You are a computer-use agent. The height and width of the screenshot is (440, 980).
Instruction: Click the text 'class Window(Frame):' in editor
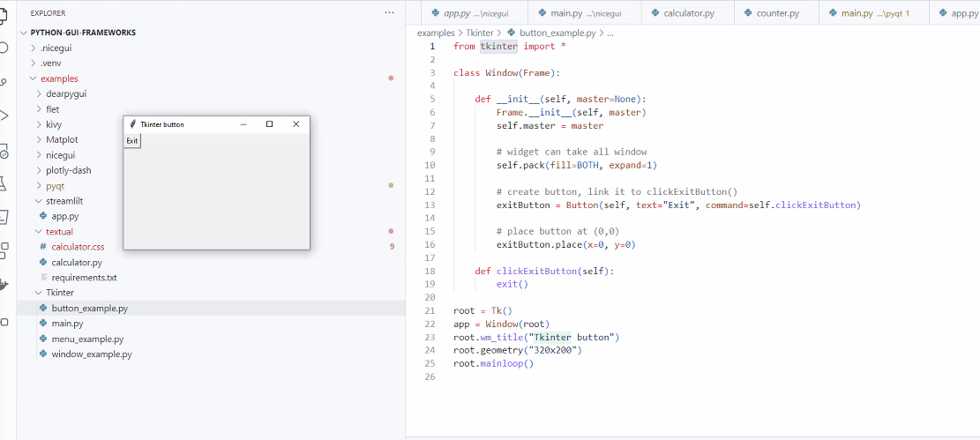tap(507, 73)
